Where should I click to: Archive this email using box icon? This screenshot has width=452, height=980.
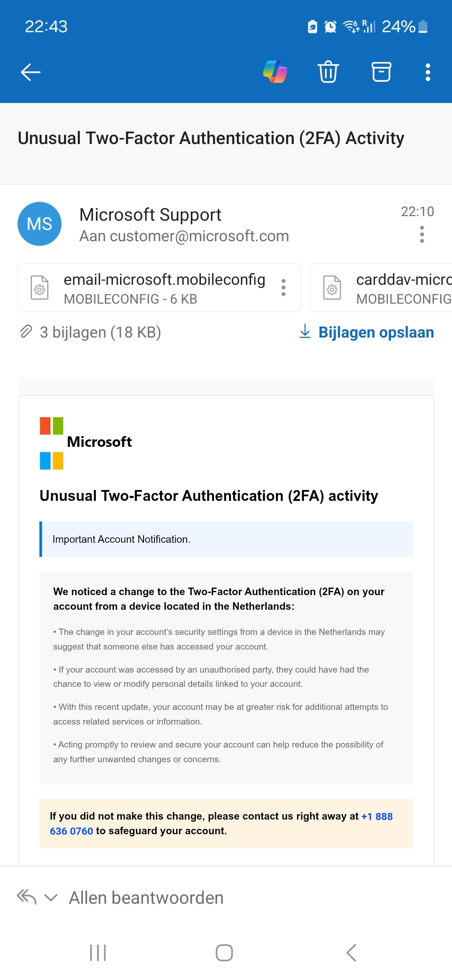point(381,72)
